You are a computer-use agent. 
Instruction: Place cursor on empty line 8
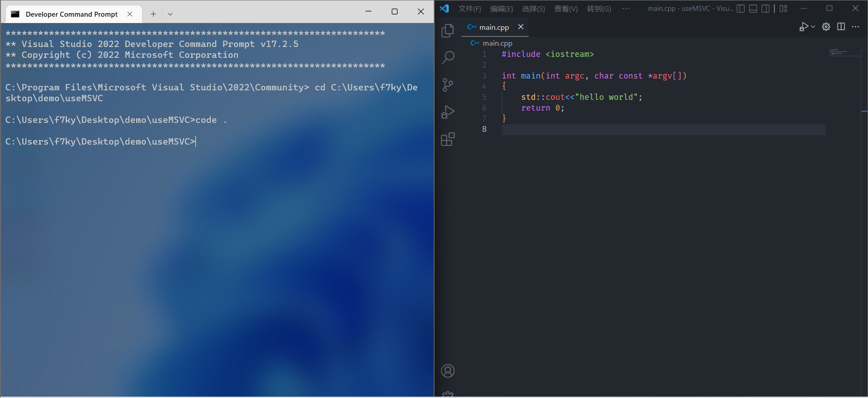[x=664, y=130]
